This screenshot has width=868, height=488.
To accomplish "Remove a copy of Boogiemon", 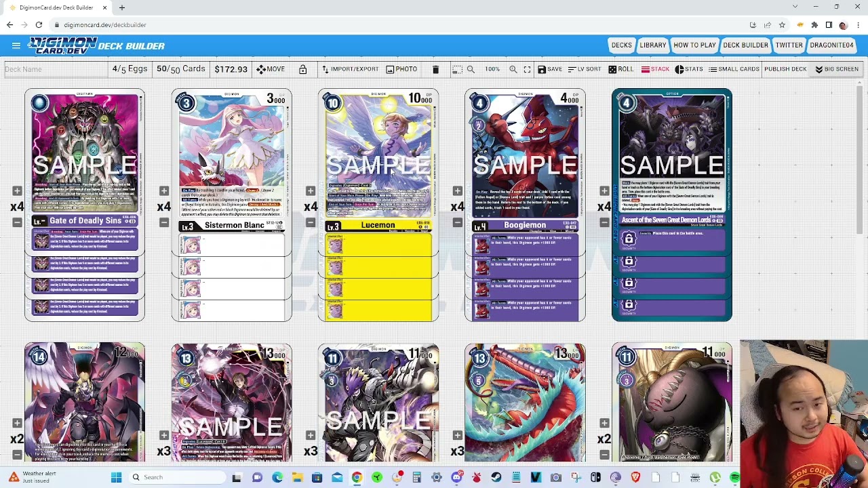I will (x=458, y=222).
